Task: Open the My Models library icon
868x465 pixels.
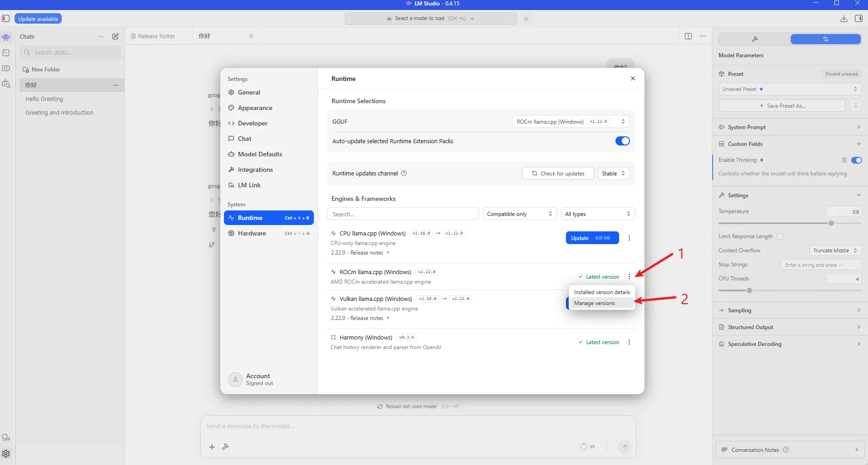Action: (6, 68)
